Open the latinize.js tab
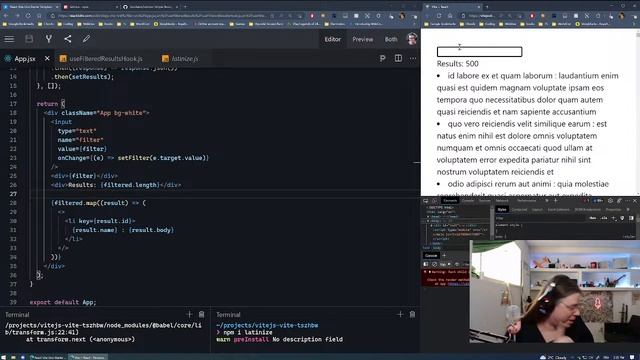 (x=180, y=59)
